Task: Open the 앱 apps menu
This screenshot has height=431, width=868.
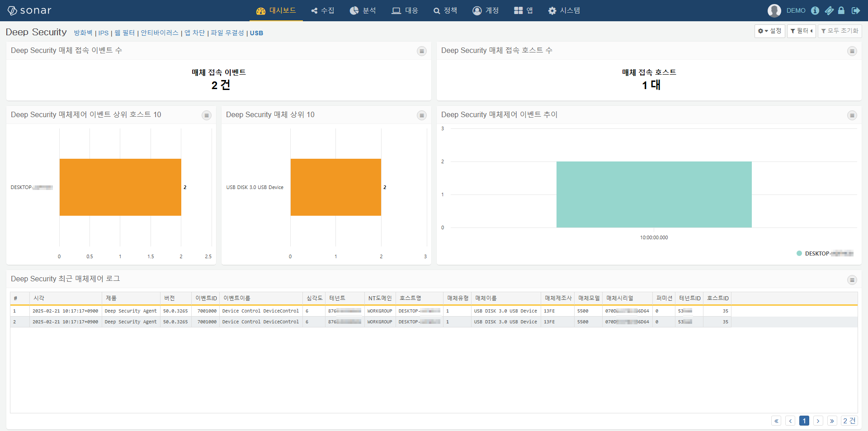Action: (524, 10)
